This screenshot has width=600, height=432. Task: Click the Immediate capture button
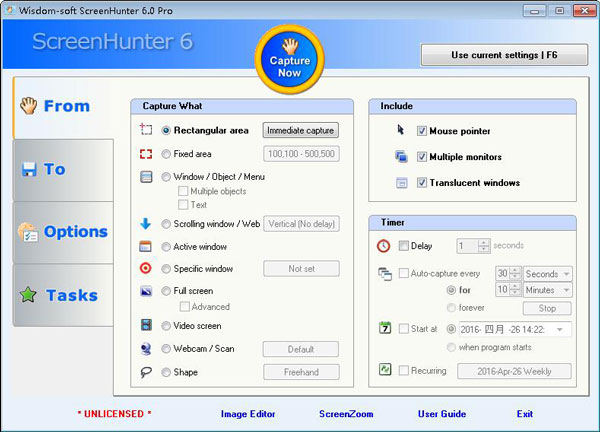(301, 130)
